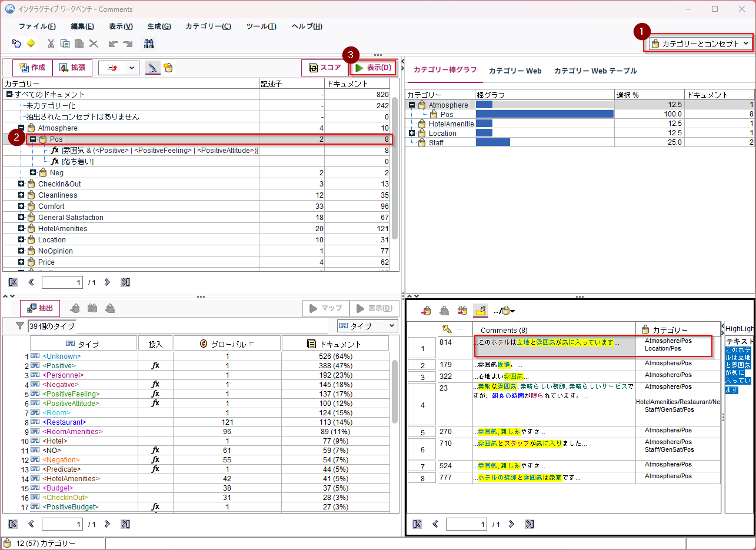Click the key icon column header
The image size is (756, 550).
coord(447,329)
